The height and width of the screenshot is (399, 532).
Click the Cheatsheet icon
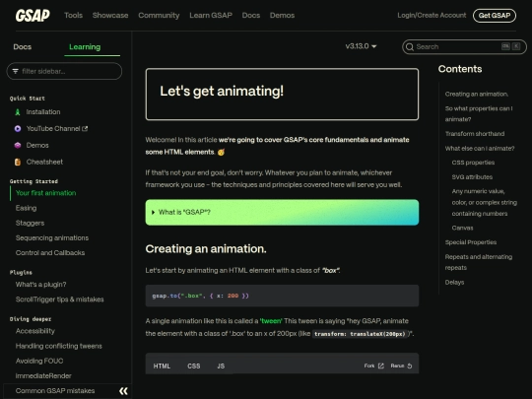18,162
